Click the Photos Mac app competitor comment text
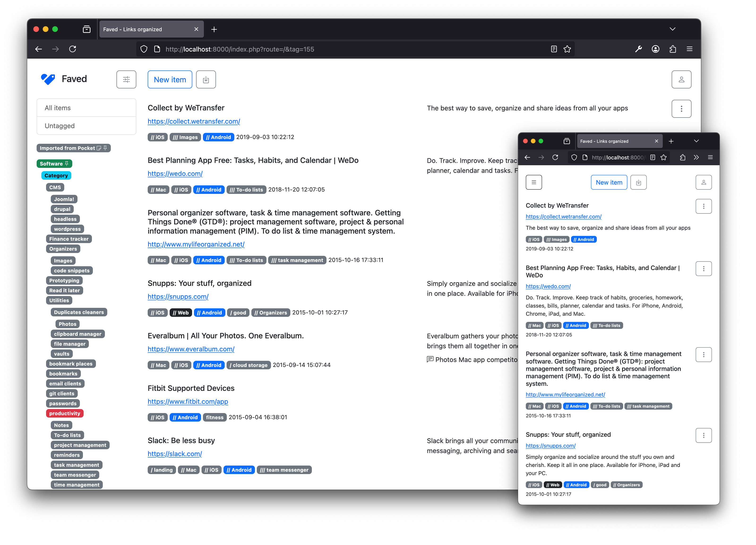 coord(476,360)
